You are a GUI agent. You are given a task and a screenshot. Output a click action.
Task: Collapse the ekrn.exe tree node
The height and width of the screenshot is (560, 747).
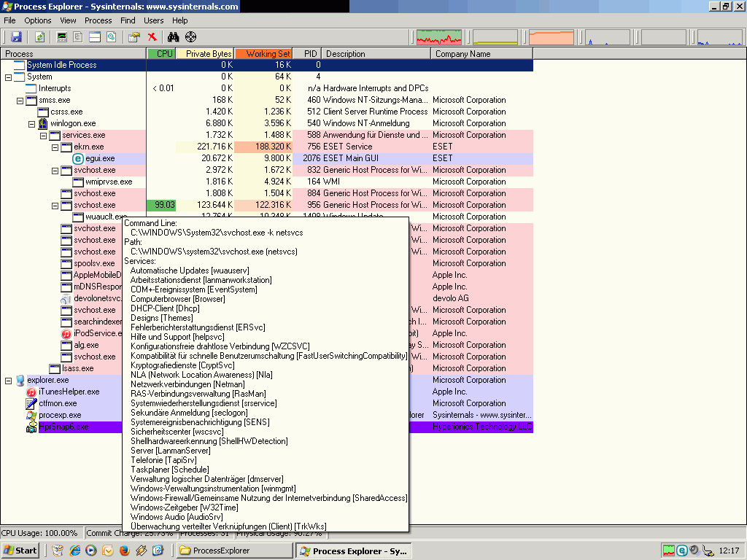(55, 147)
